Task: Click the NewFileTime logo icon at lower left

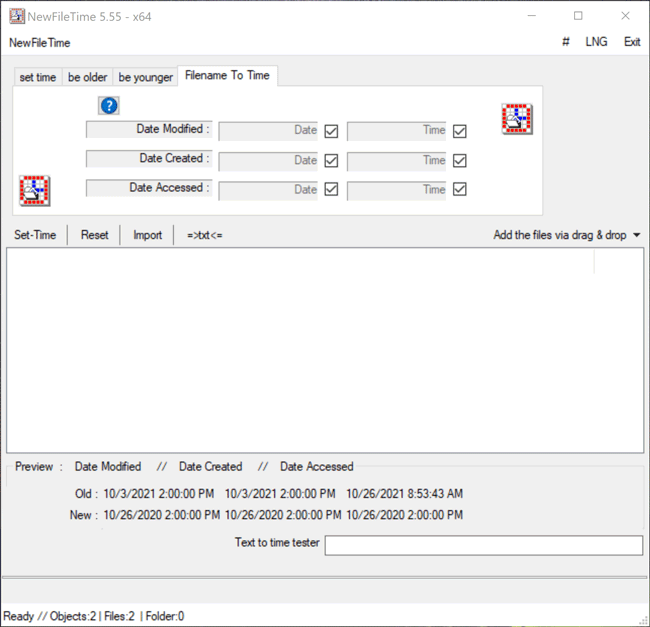Action: (x=35, y=191)
